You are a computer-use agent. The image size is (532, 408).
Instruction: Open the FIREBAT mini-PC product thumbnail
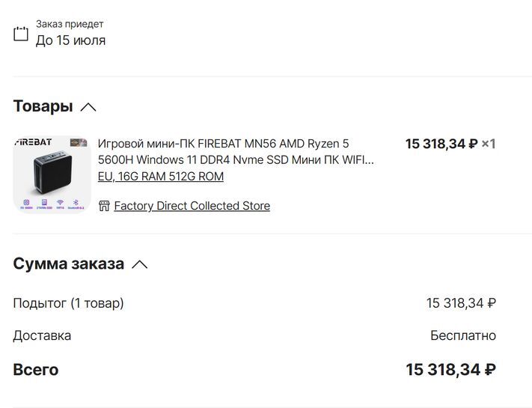pos(52,174)
